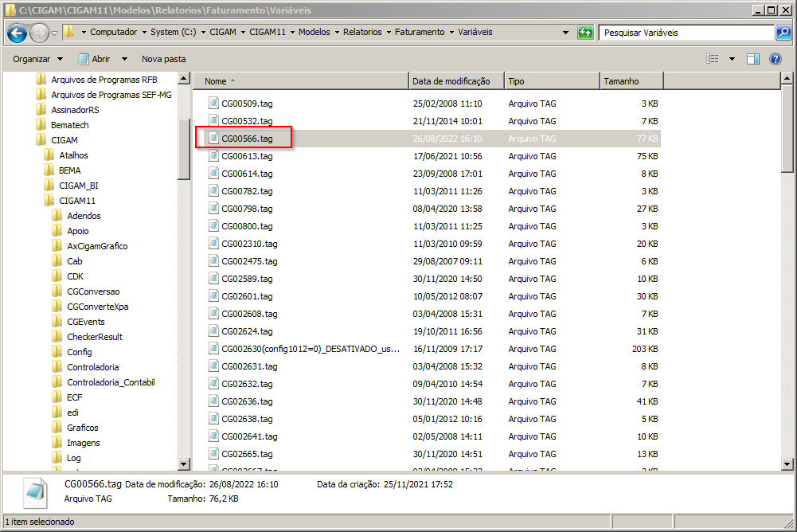Click the folder icon of CheckerResult

(x=57, y=336)
